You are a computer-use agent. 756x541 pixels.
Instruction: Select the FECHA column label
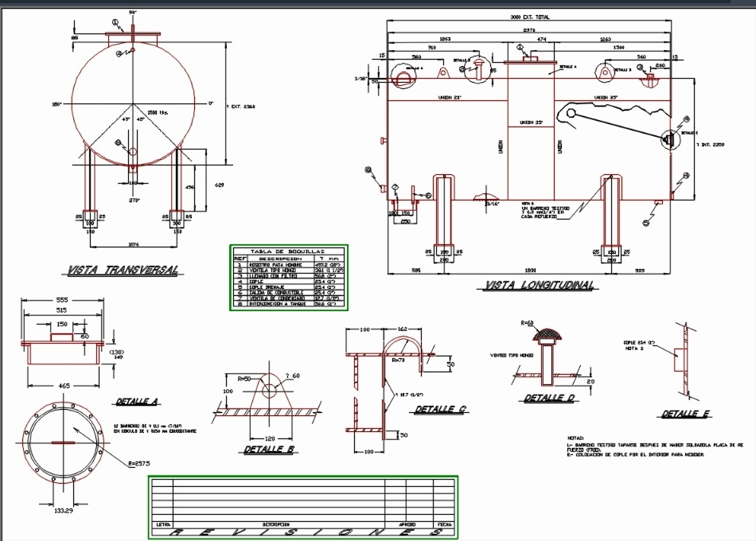click(x=444, y=524)
